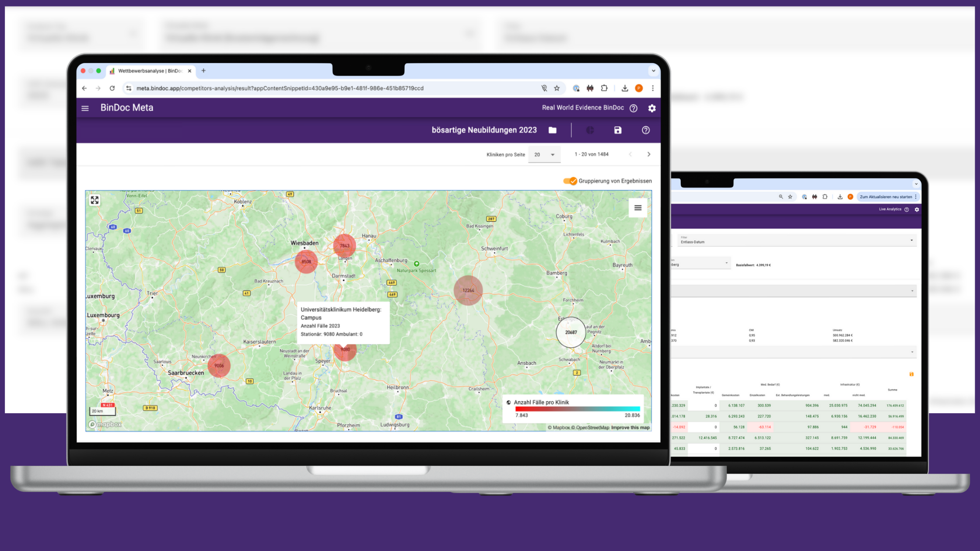Open the map layers menu on the map
980x551 pixels.
[x=638, y=208]
